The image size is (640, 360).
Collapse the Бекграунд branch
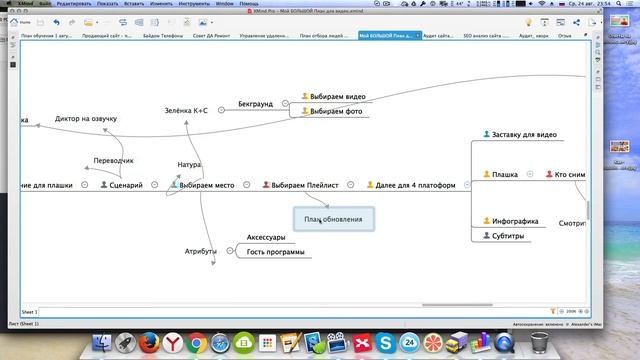(285, 104)
